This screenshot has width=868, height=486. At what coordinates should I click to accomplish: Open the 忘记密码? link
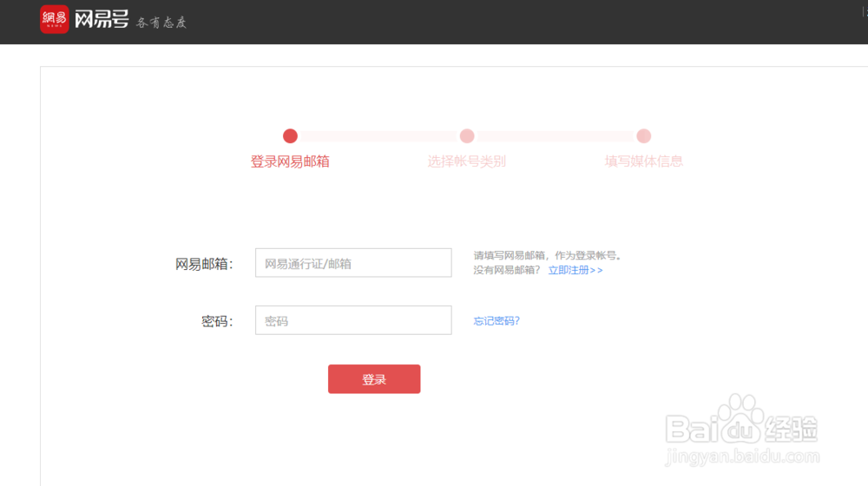point(496,321)
